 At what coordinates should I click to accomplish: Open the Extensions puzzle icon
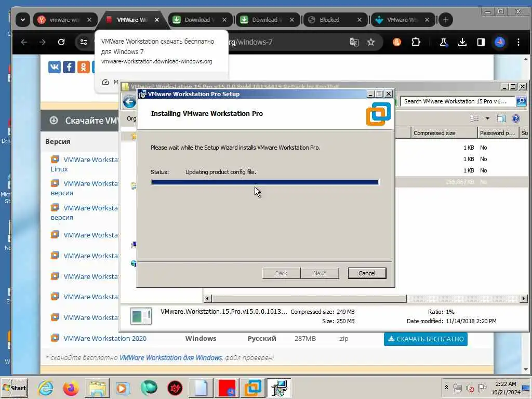pyautogui.click(x=416, y=42)
